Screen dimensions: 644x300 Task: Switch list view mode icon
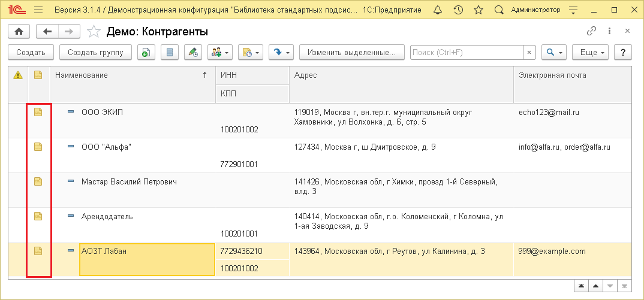point(169,53)
